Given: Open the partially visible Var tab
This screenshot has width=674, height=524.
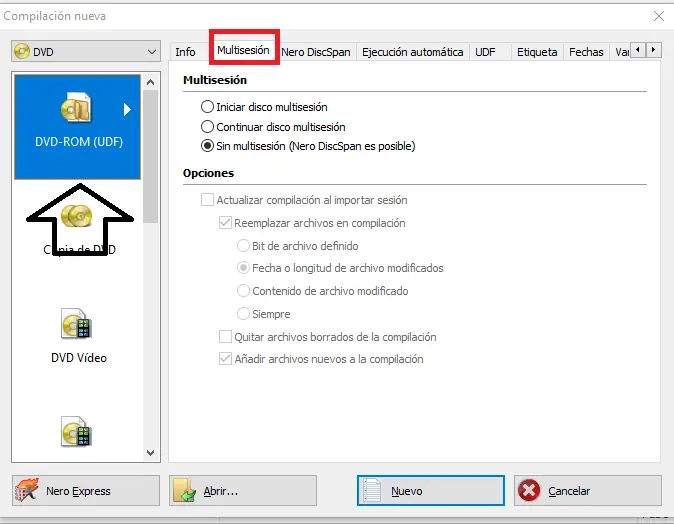Looking at the screenshot, I should (x=622, y=52).
